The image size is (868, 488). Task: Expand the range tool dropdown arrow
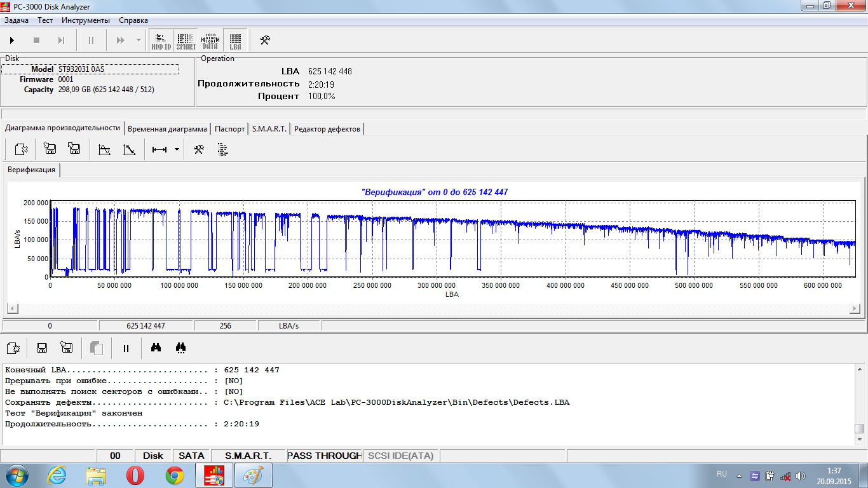point(177,150)
